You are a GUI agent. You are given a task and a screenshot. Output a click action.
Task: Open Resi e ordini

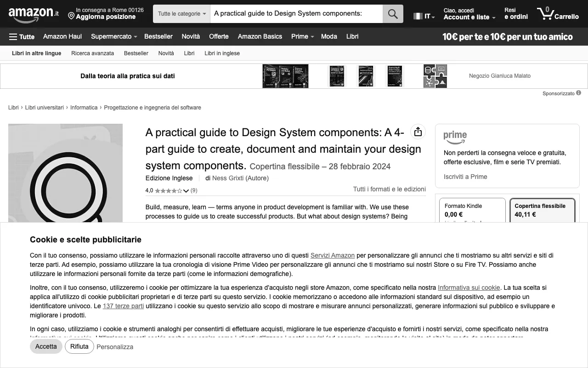pos(516,14)
